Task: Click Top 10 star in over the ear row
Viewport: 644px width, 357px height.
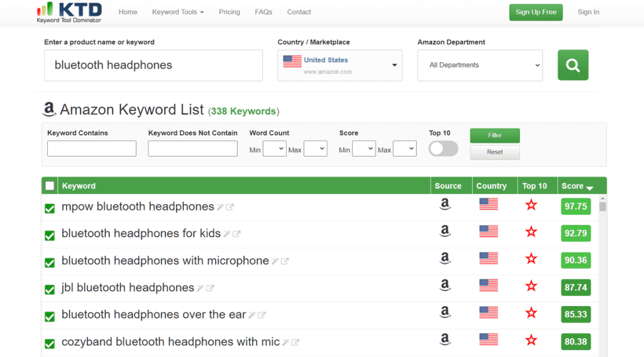Action: point(531,312)
